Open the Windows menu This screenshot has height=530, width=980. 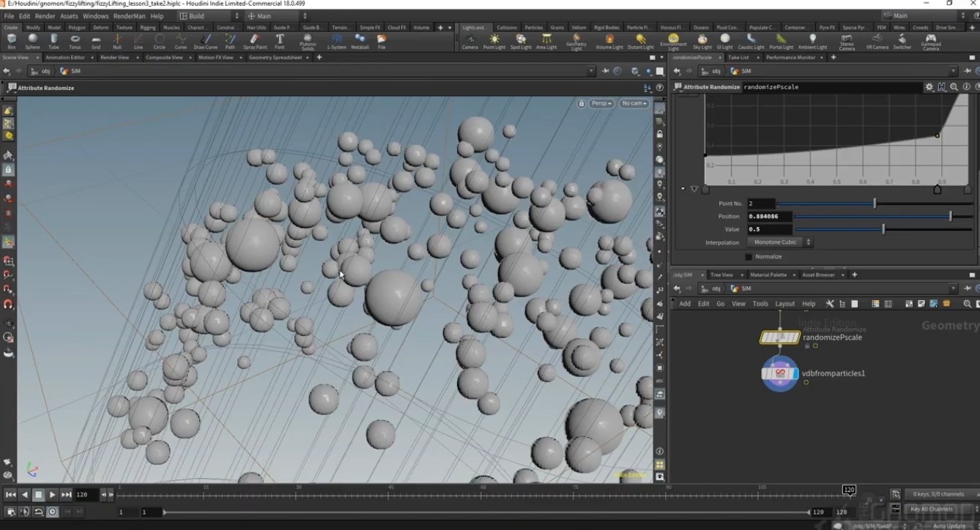tap(95, 15)
